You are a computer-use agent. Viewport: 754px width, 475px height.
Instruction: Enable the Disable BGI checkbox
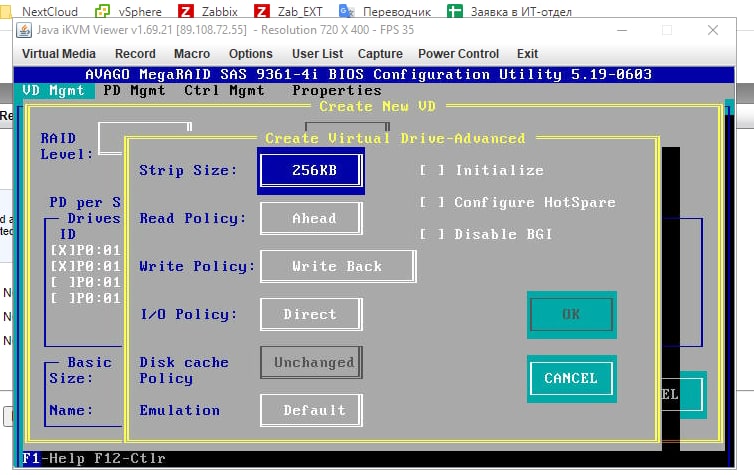coord(432,235)
